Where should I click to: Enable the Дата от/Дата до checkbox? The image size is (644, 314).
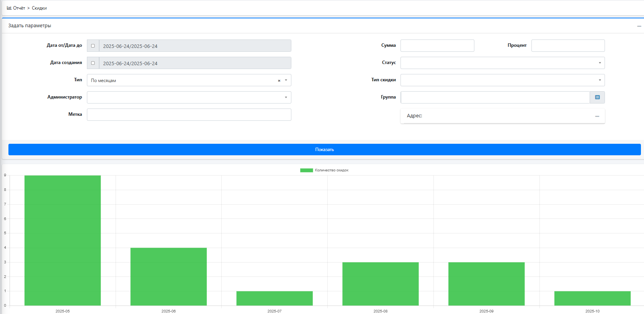point(93,46)
